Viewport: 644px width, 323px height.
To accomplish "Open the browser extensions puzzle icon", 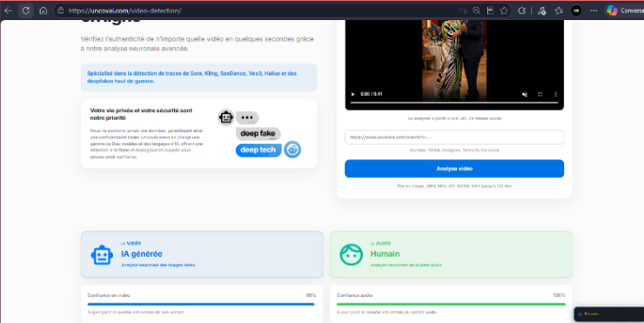I will 521,10.
